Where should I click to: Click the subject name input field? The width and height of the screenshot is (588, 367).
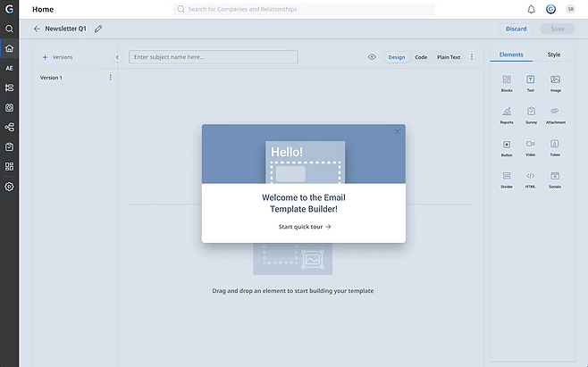click(214, 57)
